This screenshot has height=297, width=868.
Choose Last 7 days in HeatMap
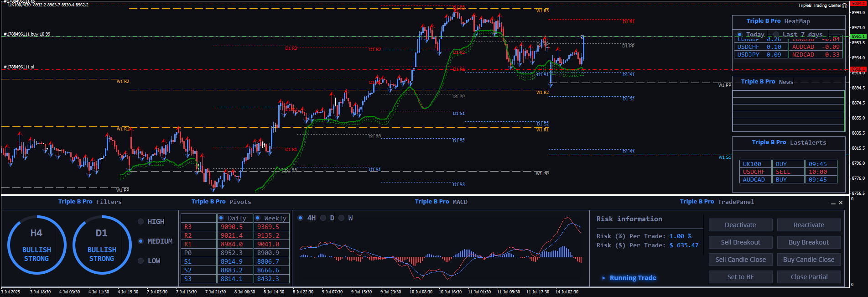coord(776,35)
